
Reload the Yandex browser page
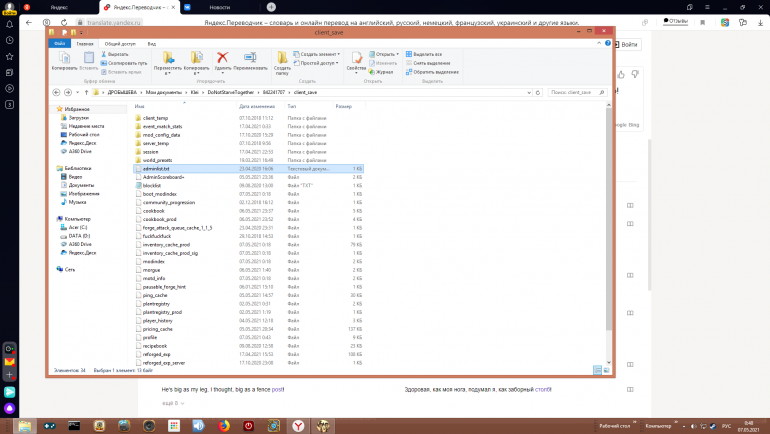click(x=64, y=22)
